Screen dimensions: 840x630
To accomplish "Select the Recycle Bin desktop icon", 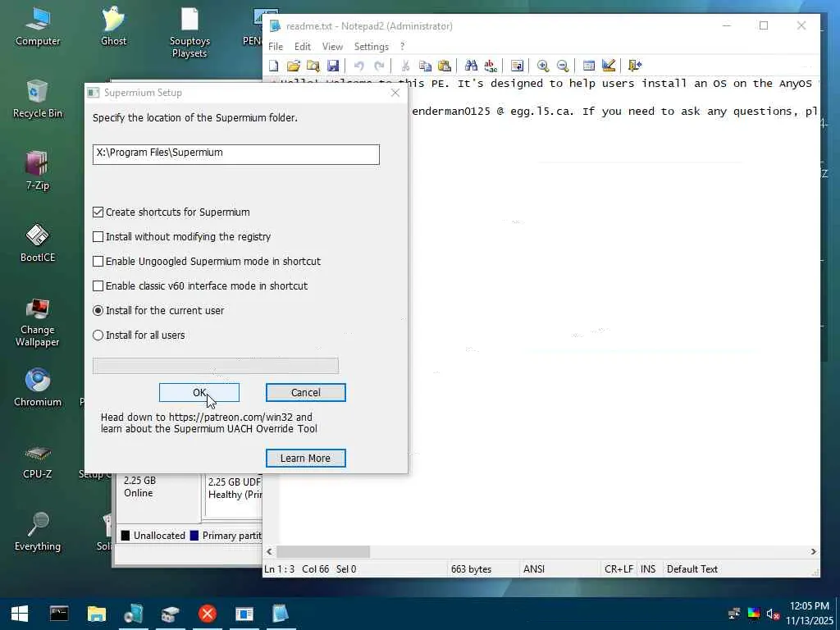I will 37,98.
